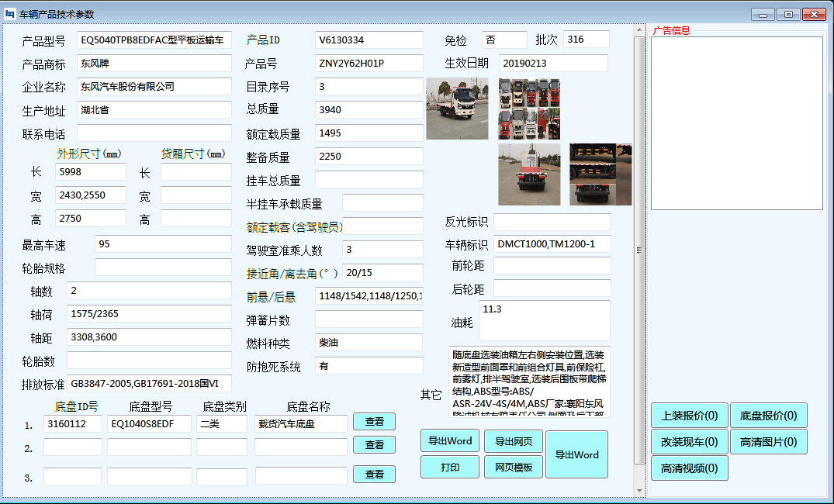Viewport: 834px width, 504px height.
Task: Click 查看 button for chassis row 1
Action: point(374,421)
